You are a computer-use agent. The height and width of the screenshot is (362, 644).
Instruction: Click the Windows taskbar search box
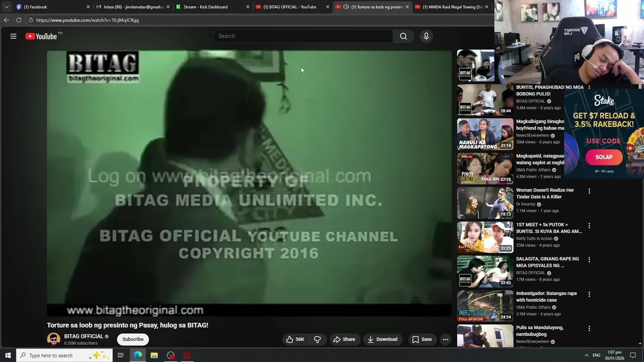coord(65,355)
